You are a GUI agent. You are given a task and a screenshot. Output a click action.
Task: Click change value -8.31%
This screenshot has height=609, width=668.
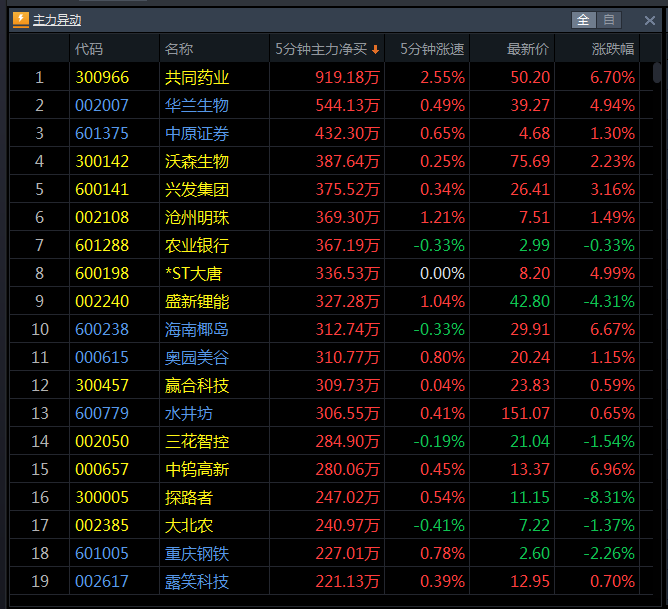[609, 497]
